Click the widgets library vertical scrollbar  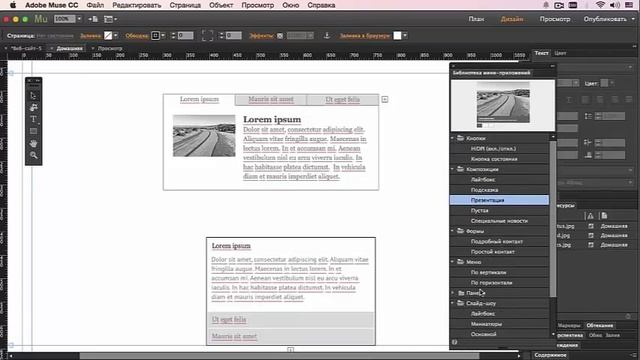coord(553,218)
